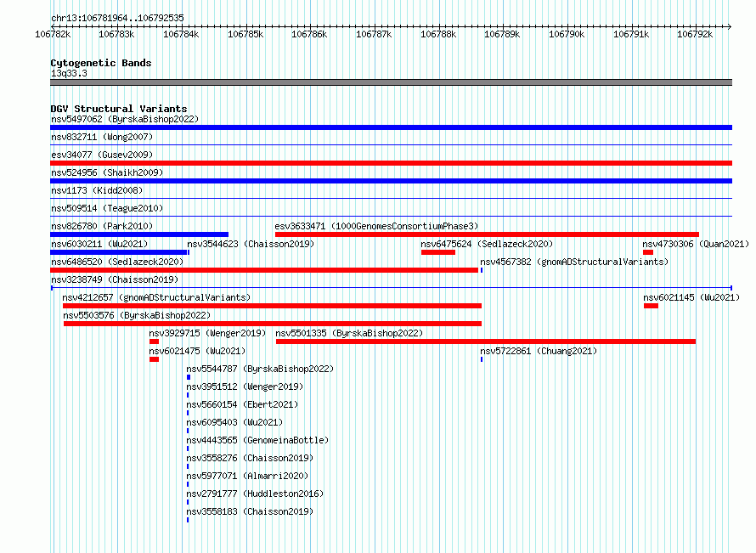
Task: Click the 106790k ruler label
Action: pos(567,34)
